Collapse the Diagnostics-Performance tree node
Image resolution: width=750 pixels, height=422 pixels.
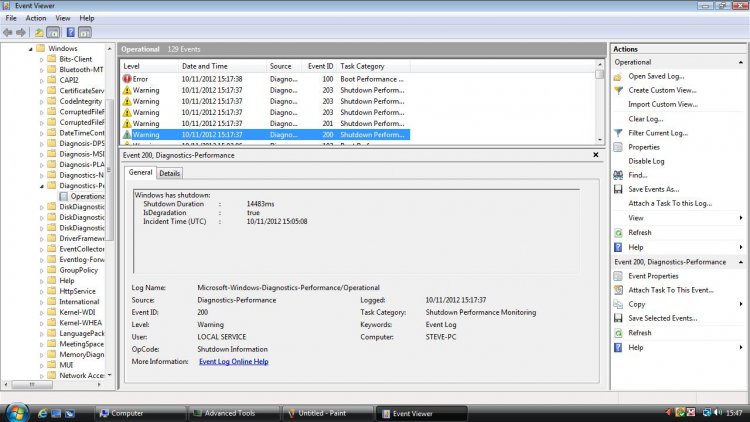[42, 186]
